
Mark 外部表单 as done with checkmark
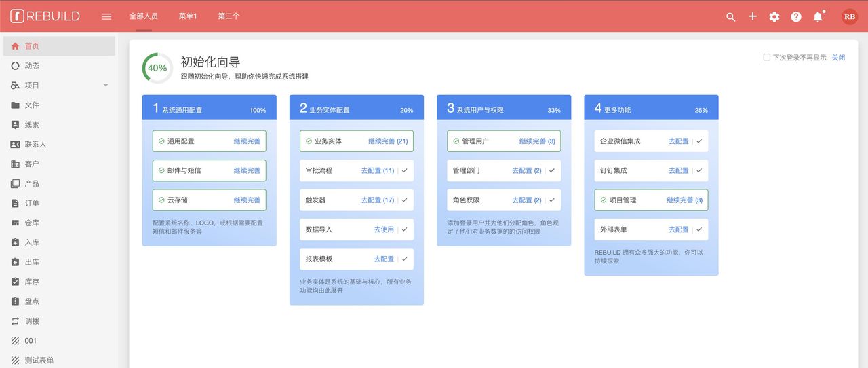click(699, 229)
